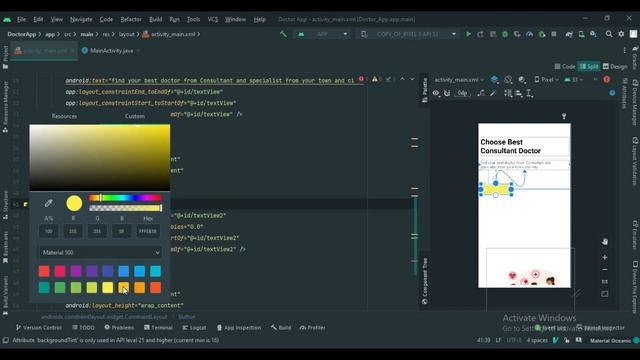
Task: Open Search Everywhere magnifier icon
Action: 609,34
